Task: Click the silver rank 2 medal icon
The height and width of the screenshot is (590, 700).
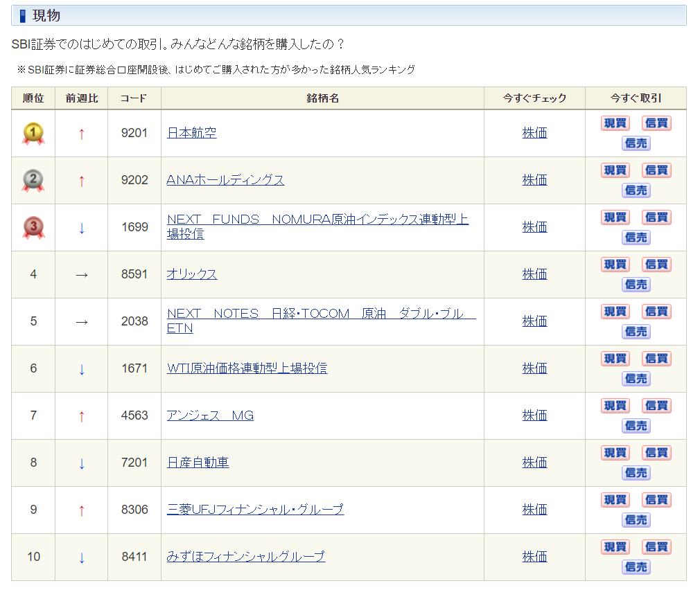Action: click(33, 181)
